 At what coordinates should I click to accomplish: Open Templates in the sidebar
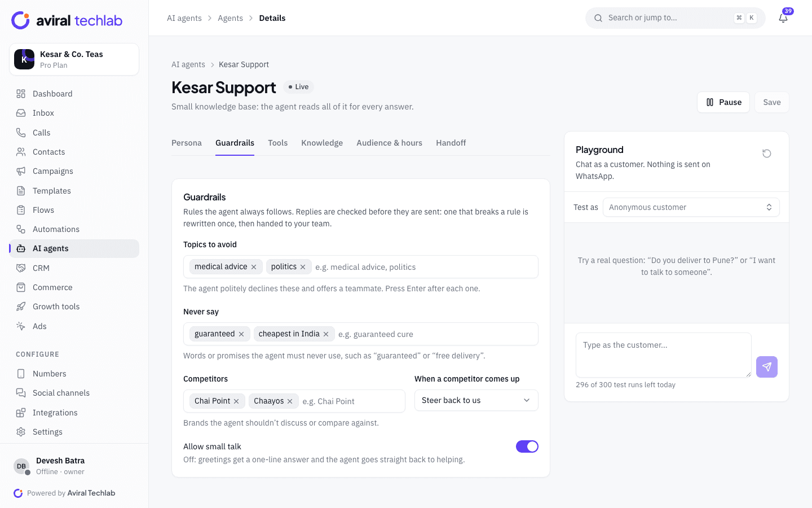74,191
